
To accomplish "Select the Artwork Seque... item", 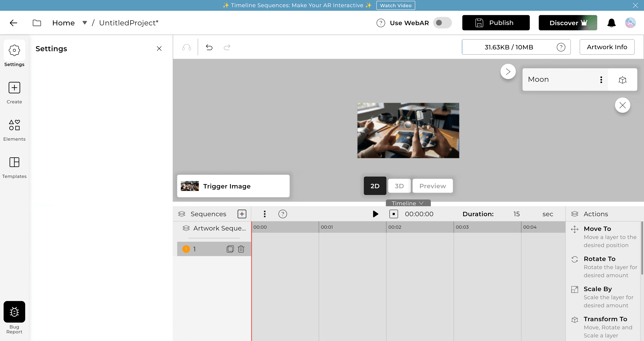I will point(215,228).
